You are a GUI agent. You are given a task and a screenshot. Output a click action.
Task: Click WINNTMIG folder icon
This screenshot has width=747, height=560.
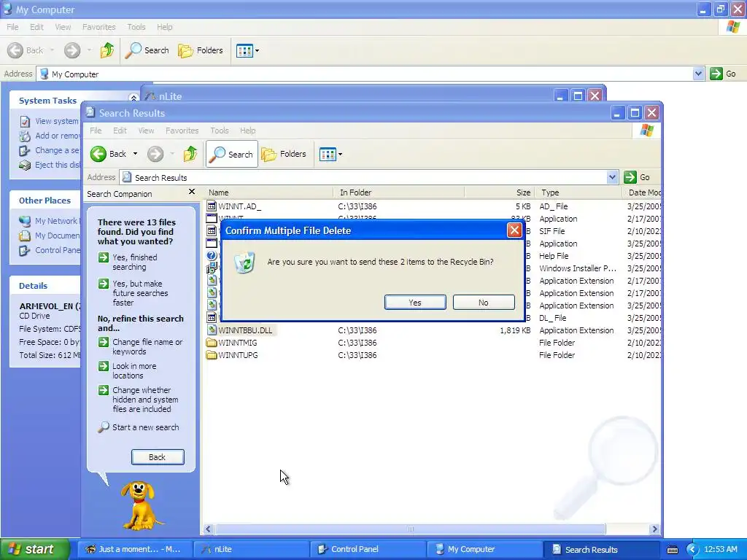click(x=212, y=343)
